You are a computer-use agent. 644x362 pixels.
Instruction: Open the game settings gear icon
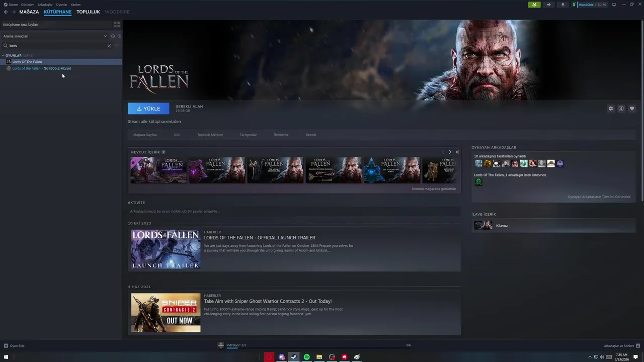click(611, 109)
